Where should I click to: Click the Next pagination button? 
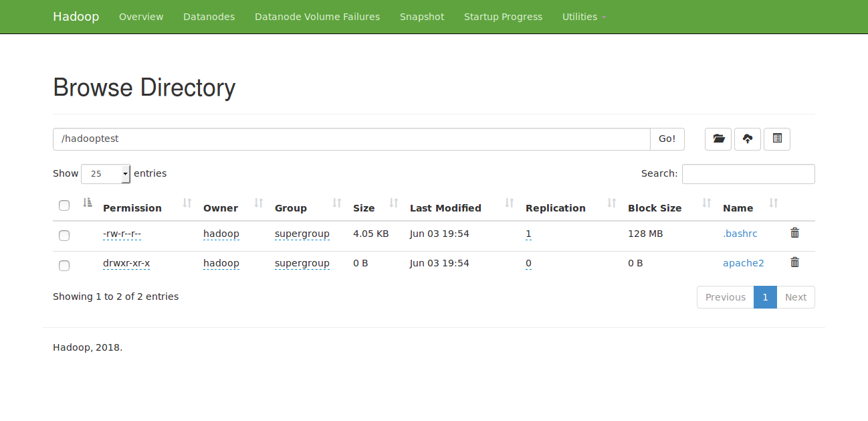pos(796,297)
